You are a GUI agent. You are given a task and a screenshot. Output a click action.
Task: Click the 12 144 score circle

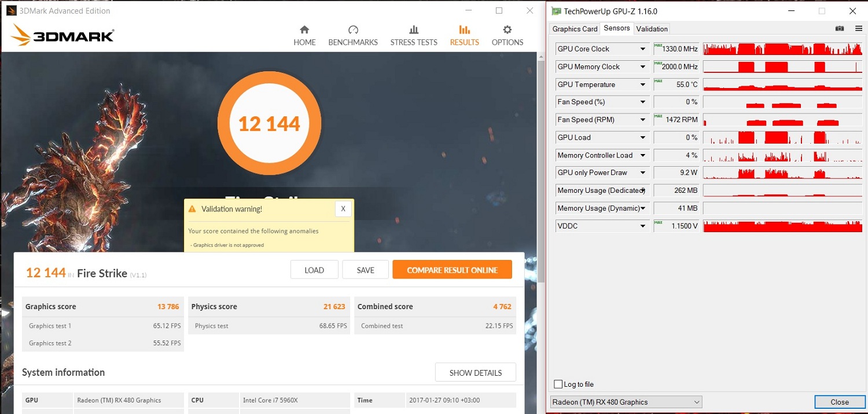click(x=269, y=123)
